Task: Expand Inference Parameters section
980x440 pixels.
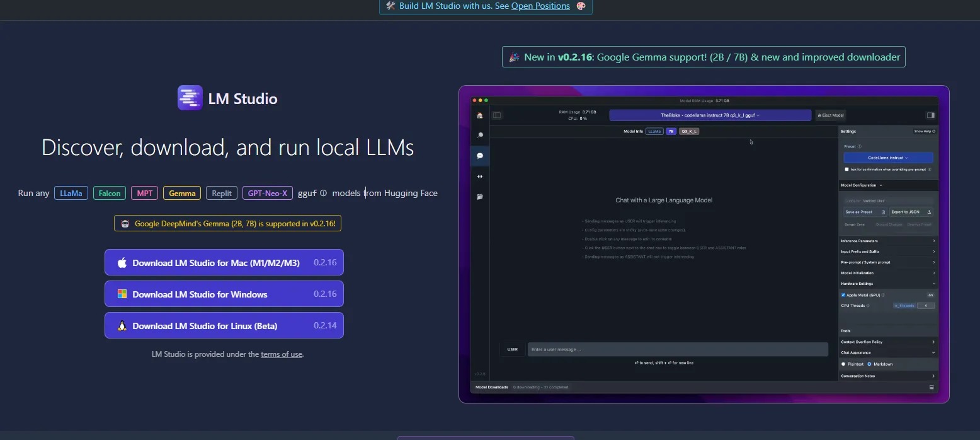Action: click(888, 241)
